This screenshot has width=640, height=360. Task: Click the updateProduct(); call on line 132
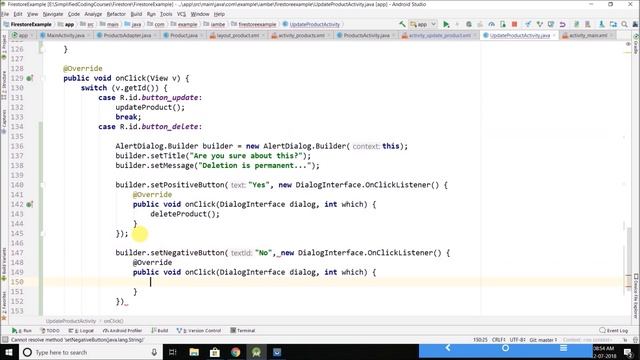click(x=150, y=107)
